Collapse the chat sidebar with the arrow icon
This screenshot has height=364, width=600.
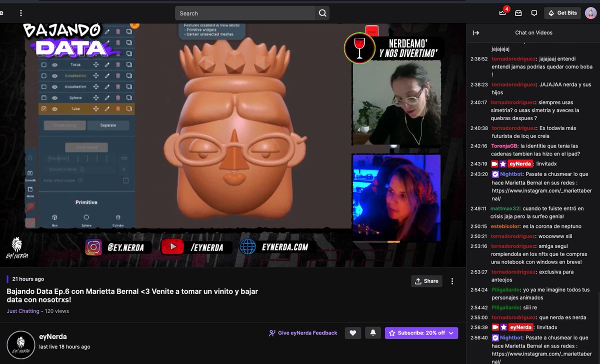tap(475, 32)
